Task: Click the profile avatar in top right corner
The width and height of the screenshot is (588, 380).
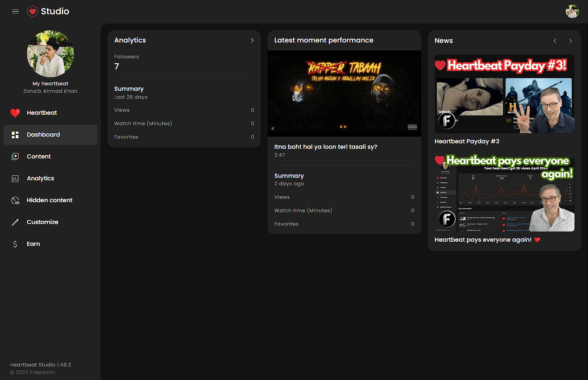Action: click(x=572, y=11)
